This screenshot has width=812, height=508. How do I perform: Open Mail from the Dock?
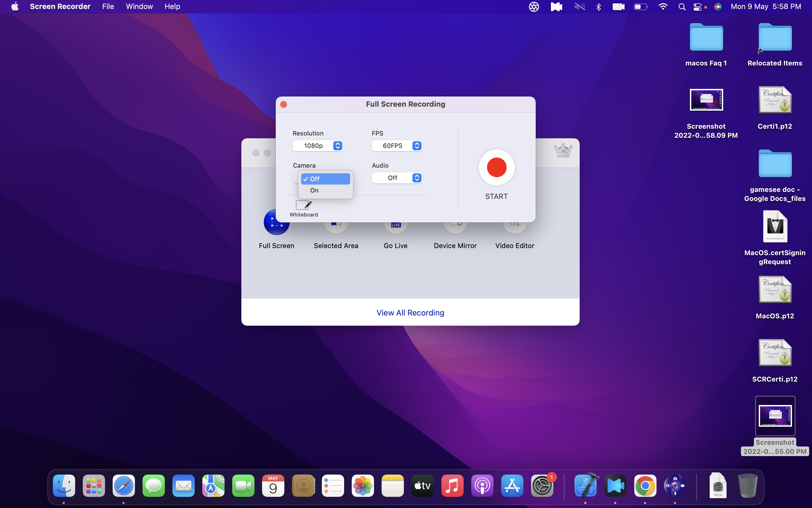pos(183,485)
